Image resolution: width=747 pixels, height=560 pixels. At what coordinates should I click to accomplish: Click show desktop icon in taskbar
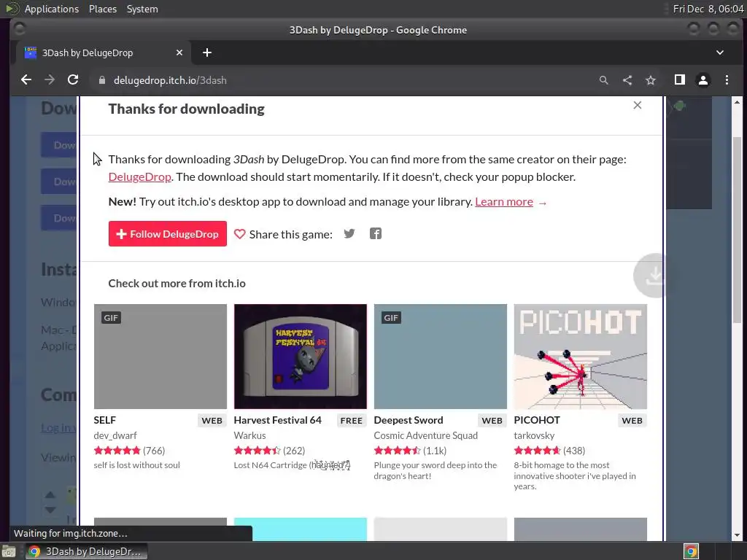(x=9, y=551)
